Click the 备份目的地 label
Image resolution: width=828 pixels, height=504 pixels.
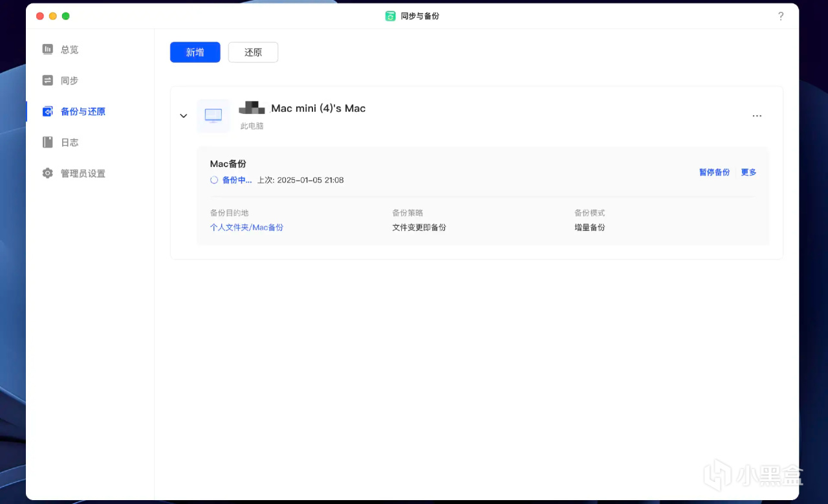click(229, 213)
